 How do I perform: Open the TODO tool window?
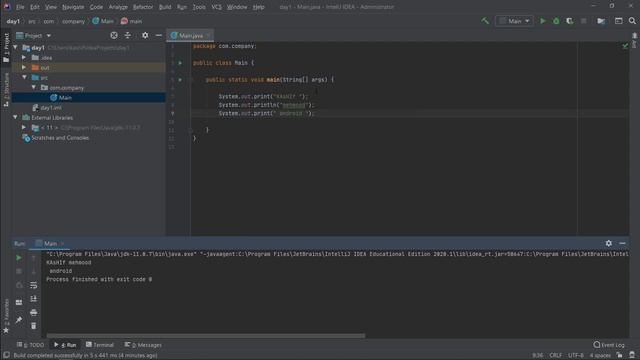coord(31,345)
